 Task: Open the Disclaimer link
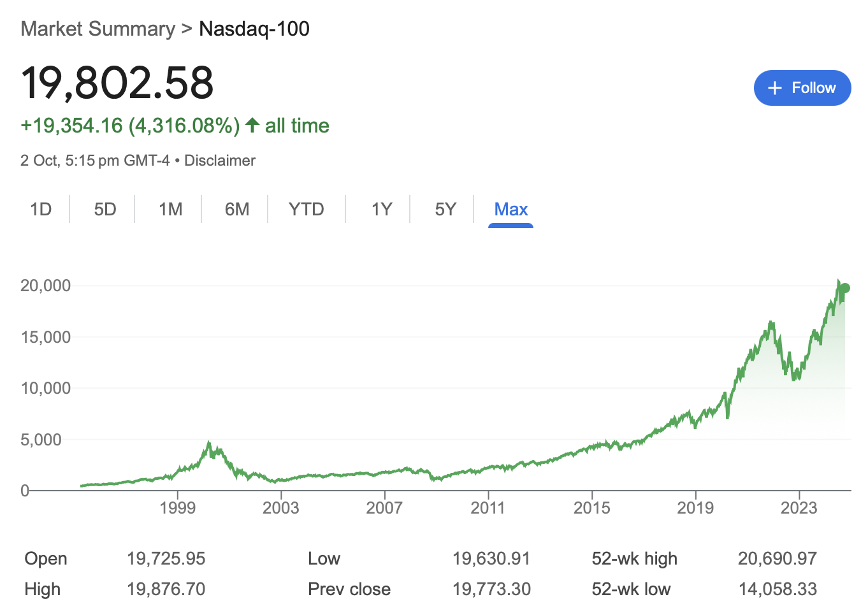pos(219,161)
